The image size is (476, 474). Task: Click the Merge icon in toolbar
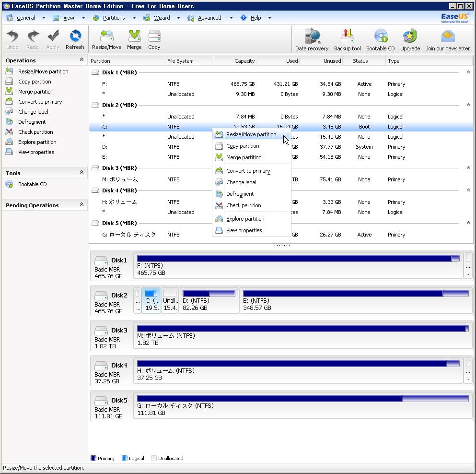[x=134, y=39]
